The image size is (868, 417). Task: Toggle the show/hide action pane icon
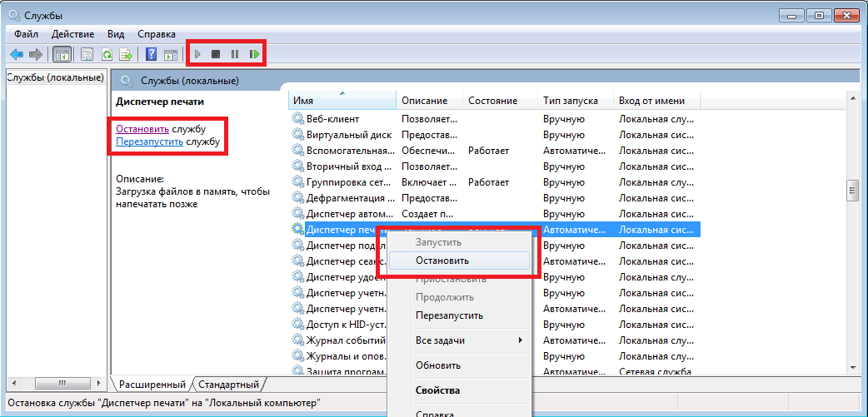(x=171, y=54)
